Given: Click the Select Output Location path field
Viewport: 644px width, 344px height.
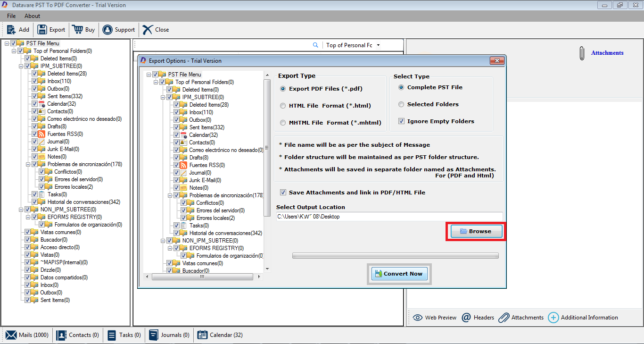Looking at the screenshot, I should pos(389,217).
